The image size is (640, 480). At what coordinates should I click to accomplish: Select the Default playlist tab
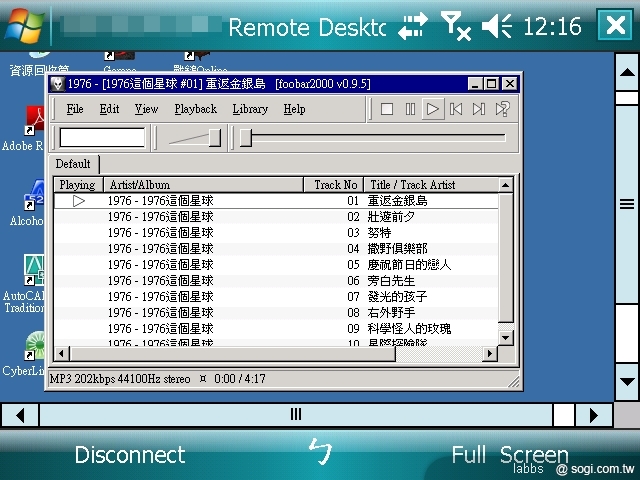click(73, 164)
